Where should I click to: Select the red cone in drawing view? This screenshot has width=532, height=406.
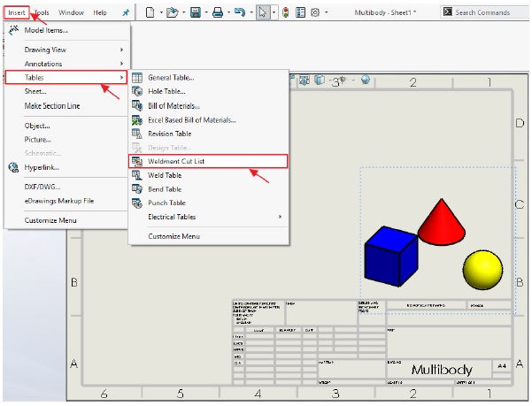442,222
